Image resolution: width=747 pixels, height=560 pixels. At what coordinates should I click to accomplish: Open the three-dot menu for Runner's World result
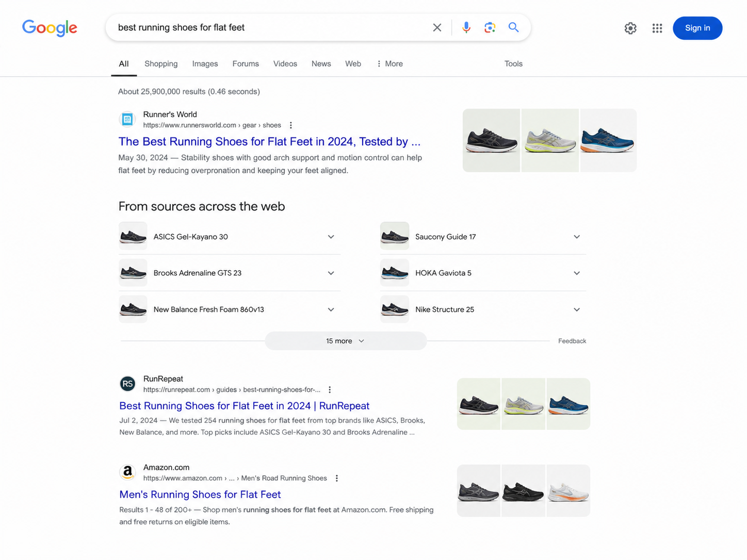click(291, 125)
